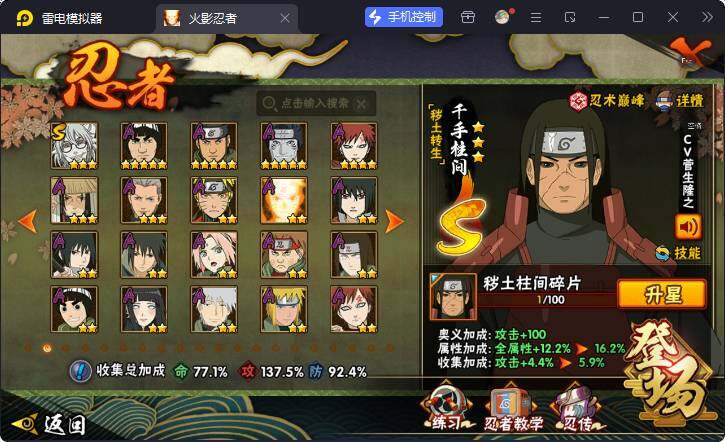Screen dimensions: 725x442
Task: Clear the search field with X
Action: (x=361, y=104)
